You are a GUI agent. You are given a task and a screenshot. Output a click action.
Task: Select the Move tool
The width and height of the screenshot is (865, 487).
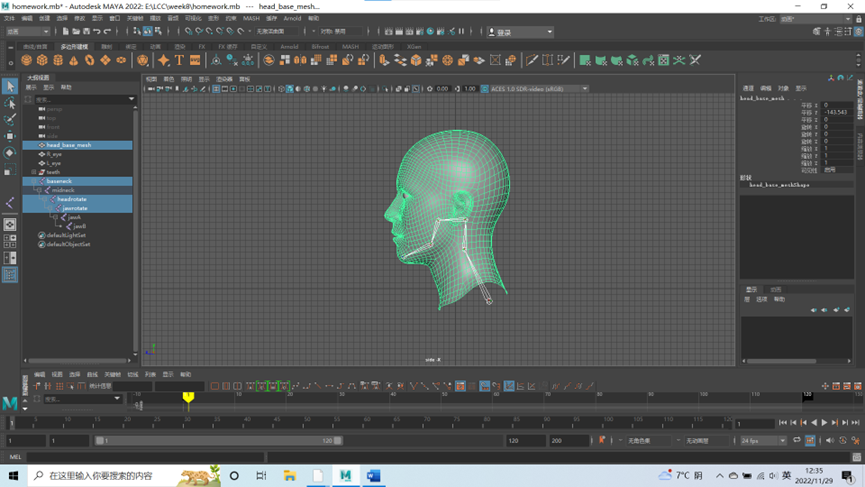pyautogui.click(x=9, y=136)
